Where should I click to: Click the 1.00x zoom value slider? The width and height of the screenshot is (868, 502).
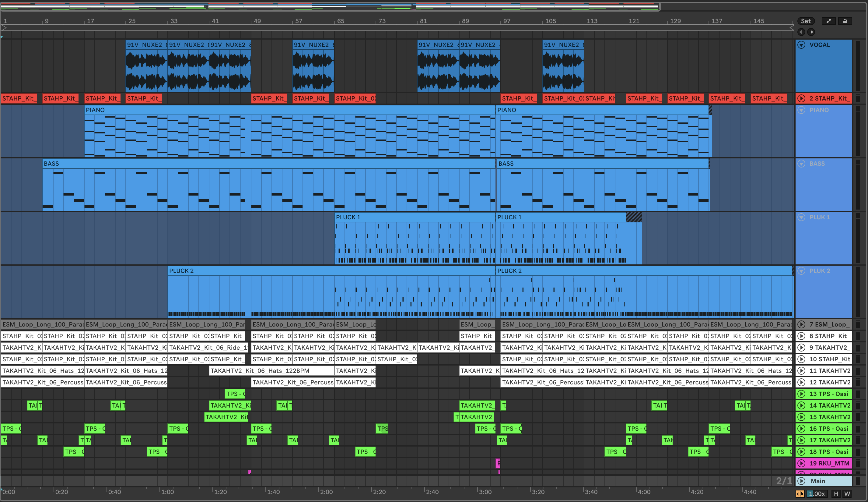[x=817, y=494]
